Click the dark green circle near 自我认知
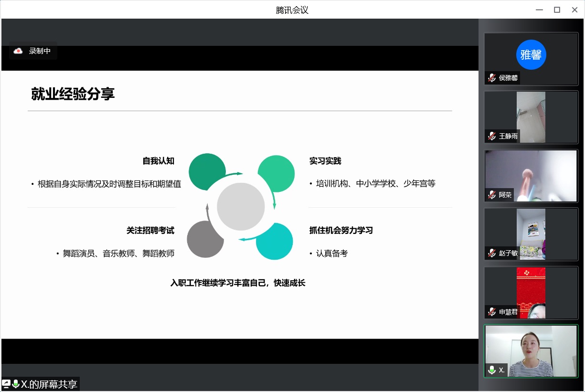Screen dimensions: 585x392 tap(207, 171)
